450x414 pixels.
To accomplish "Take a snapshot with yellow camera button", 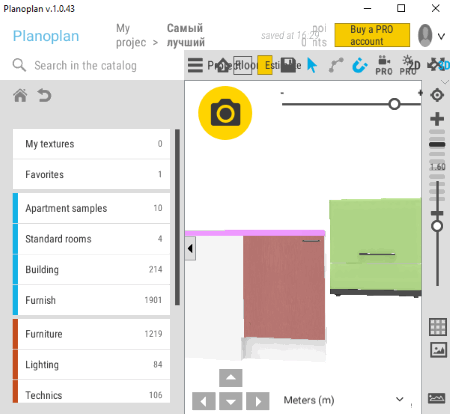I will coord(225,113).
